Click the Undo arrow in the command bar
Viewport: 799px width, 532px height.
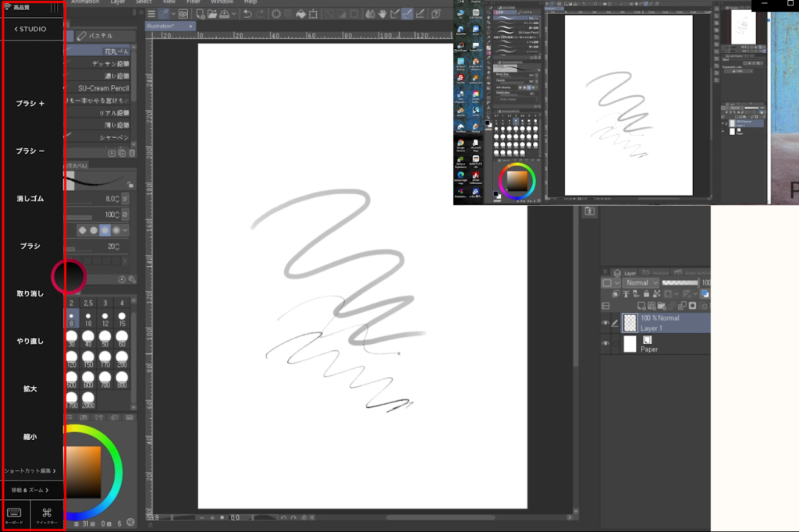tap(247, 14)
